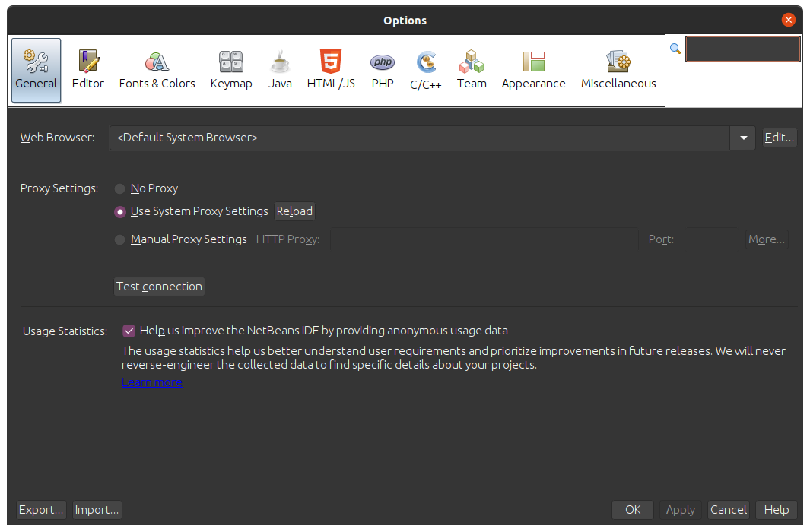Open the C/C++ options category
This screenshot has height=532, width=810.
426,70
